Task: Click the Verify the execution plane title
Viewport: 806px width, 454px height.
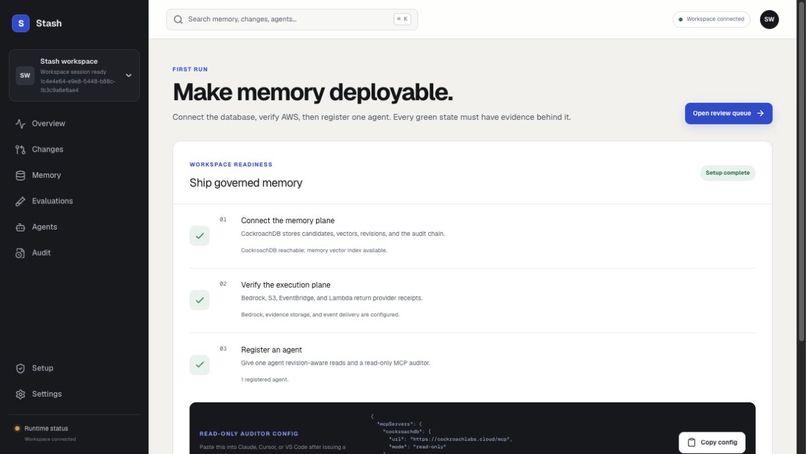Action: point(286,285)
